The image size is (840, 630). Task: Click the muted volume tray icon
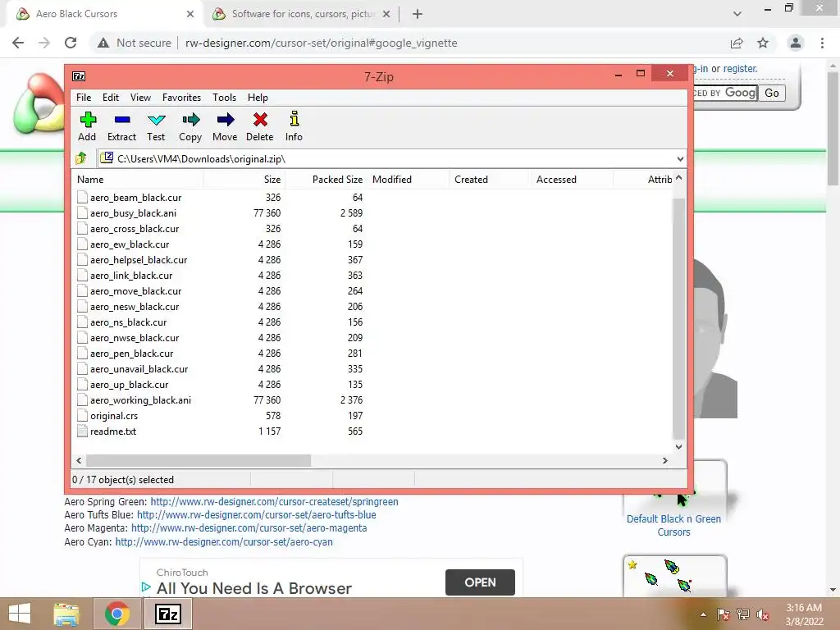[x=763, y=614]
